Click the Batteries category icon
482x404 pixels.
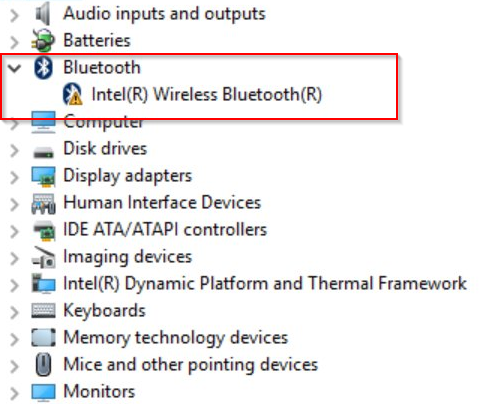(x=43, y=41)
